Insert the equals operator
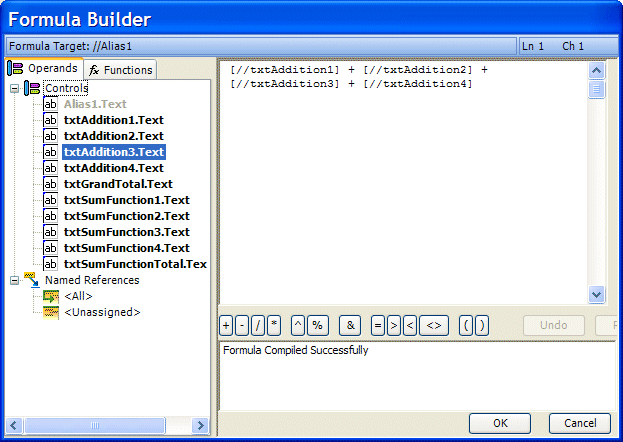This screenshot has width=623, height=442. pos(377,325)
